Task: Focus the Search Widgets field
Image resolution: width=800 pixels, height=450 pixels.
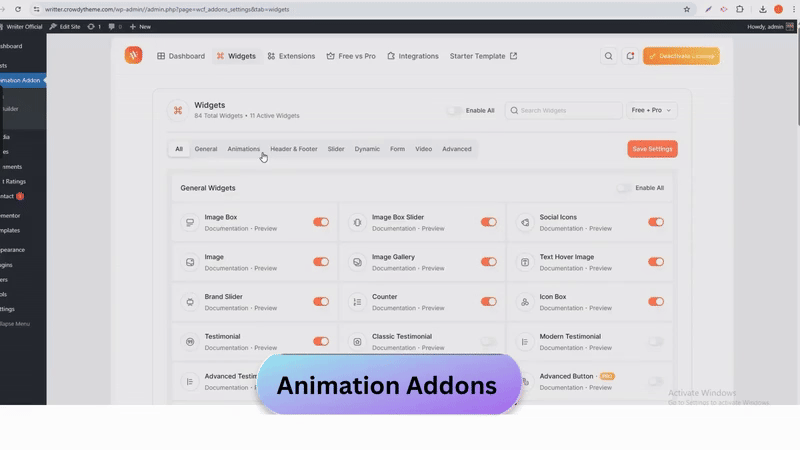Action: 564,110
